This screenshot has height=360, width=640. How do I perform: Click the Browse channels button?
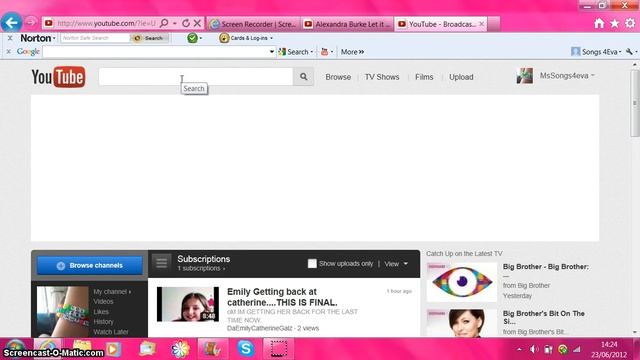click(x=90, y=265)
